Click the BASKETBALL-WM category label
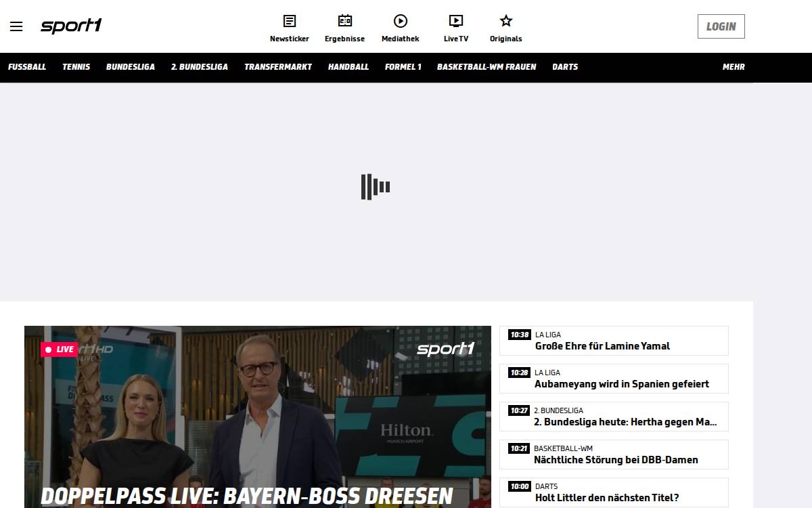 click(563, 448)
